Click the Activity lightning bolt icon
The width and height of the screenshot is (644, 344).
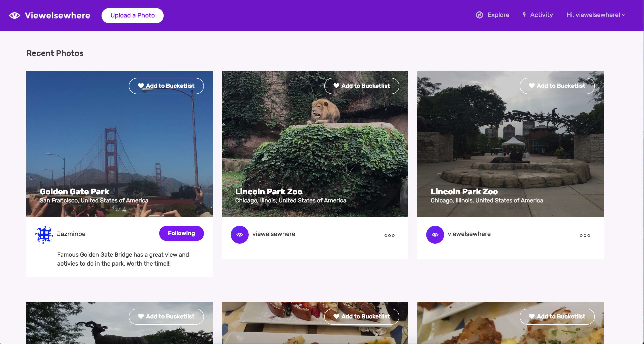[x=524, y=15]
